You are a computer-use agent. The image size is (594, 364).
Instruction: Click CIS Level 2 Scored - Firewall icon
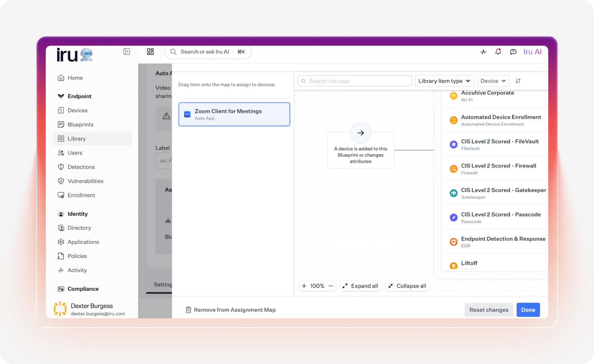point(454,169)
